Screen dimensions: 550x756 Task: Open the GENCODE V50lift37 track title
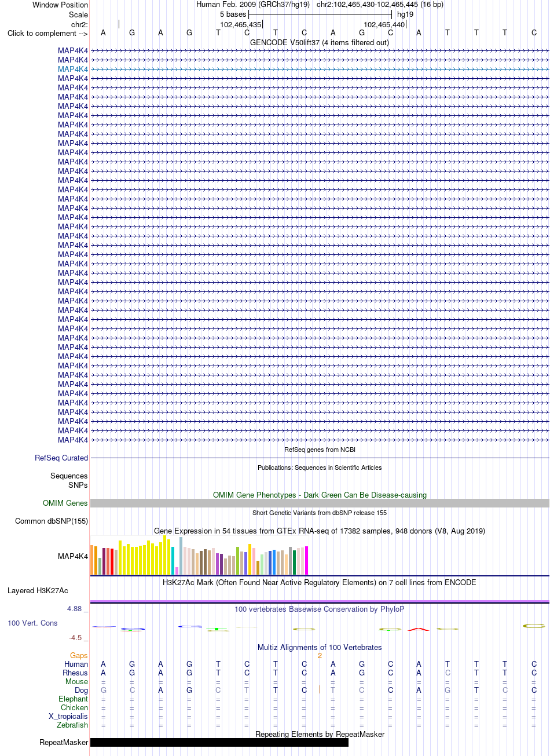[x=320, y=42]
